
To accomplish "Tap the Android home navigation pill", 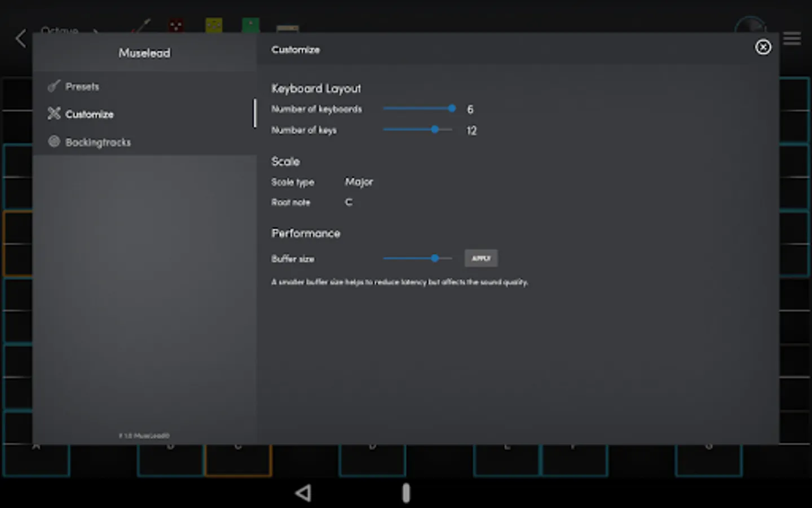I will (x=406, y=493).
